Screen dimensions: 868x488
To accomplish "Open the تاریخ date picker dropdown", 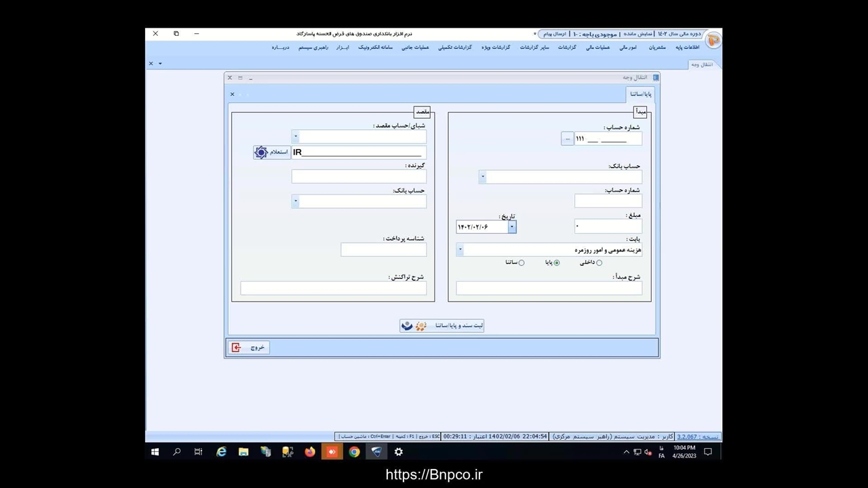I will pyautogui.click(x=512, y=227).
